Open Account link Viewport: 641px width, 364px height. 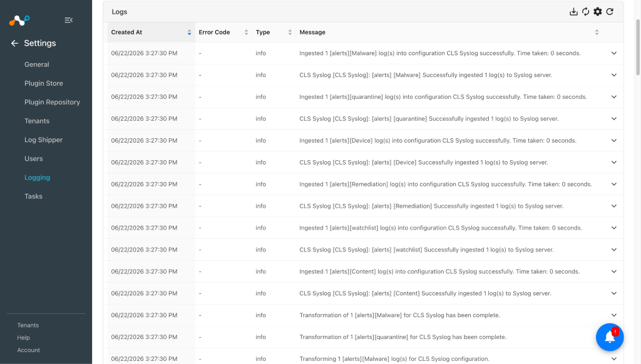coord(29,350)
